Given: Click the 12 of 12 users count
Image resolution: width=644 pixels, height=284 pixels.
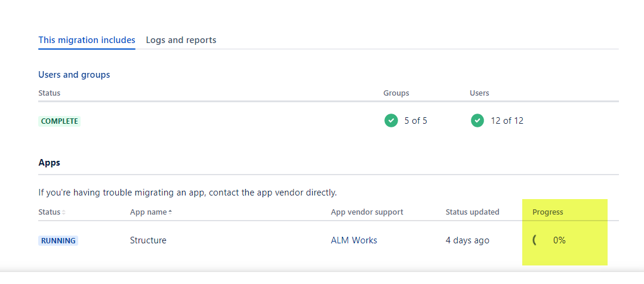Looking at the screenshot, I should [507, 121].
